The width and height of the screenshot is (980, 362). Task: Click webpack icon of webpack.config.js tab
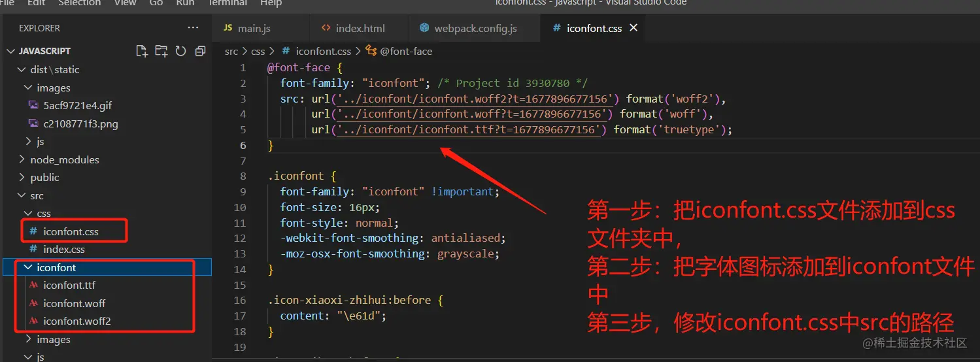[424, 28]
